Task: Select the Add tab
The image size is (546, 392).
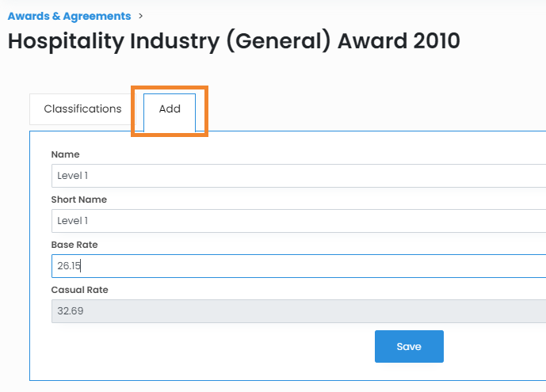Action: coord(170,109)
